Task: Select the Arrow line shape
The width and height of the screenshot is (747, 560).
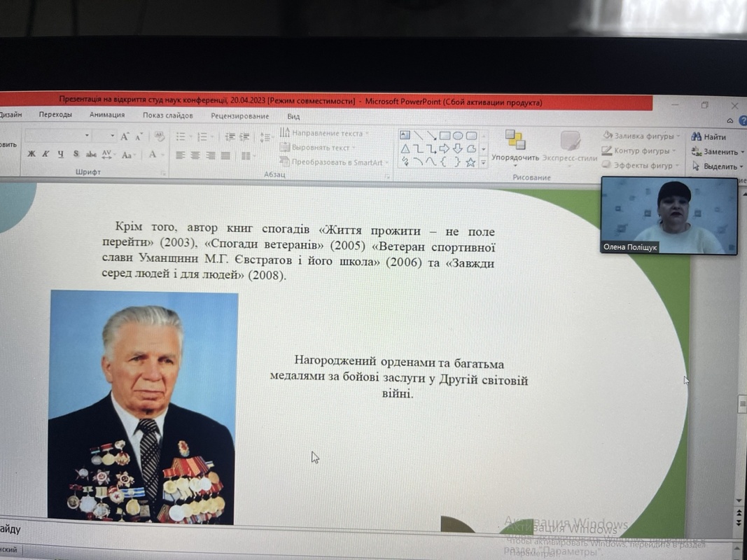Action: tap(432, 136)
